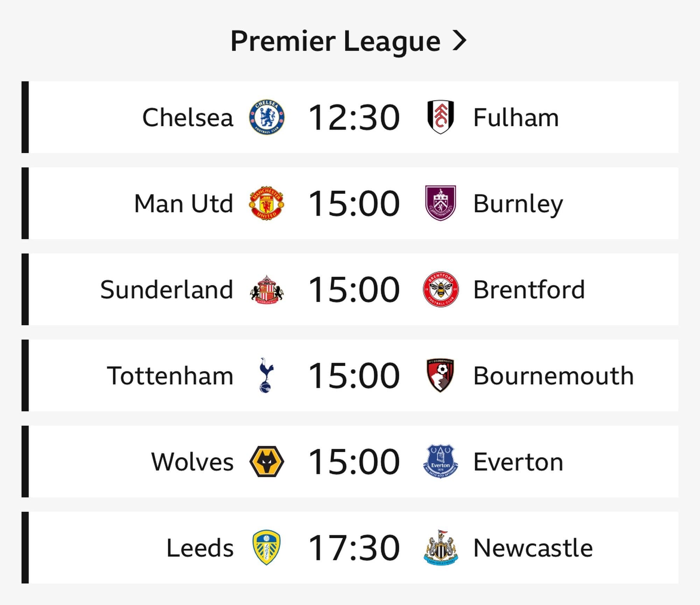Open Wolves v Everton 15:00 kickoff time
This screenshot has height=605, width=700.
(x=353, y=462)
